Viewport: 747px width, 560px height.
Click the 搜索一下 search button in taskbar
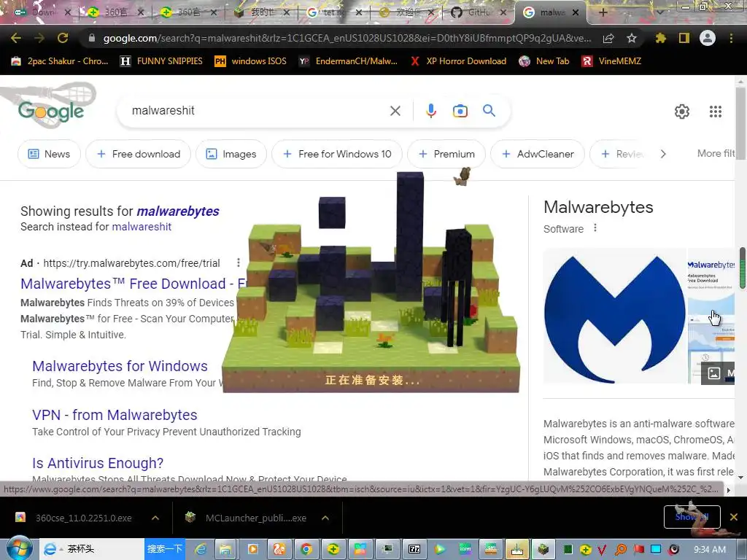[x=164, y=549]
